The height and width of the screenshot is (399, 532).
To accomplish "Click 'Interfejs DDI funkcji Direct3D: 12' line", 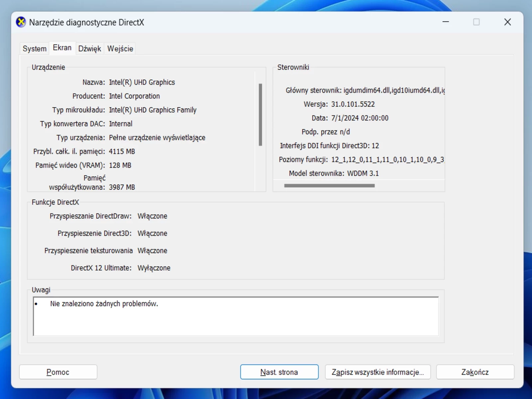I will click(x=330, y=146).
